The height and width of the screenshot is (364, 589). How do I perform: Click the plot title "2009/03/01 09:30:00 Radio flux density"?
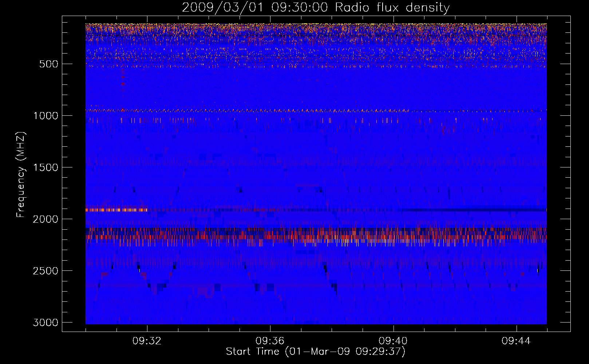pyautogui.click(x=316, y=7)
